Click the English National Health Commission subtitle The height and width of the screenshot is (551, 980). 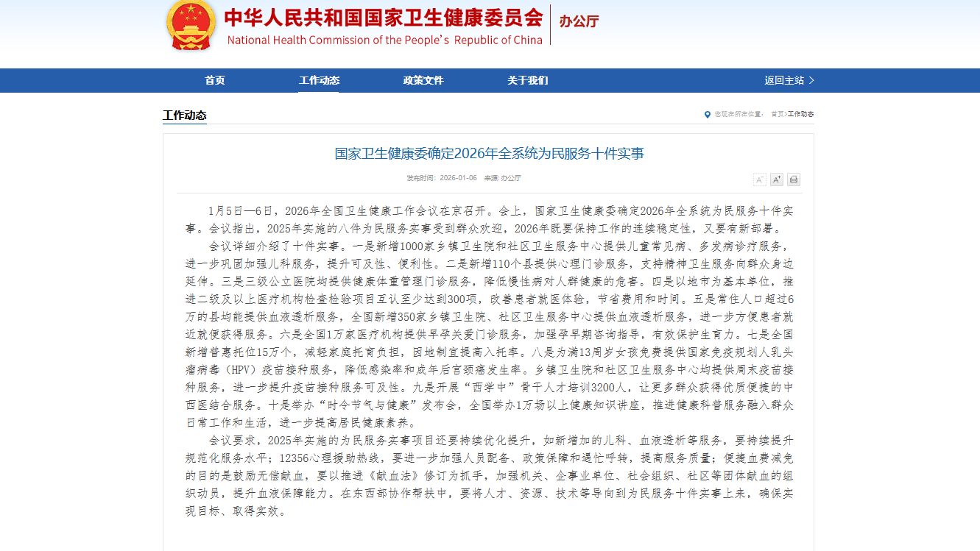click(384, 40)
